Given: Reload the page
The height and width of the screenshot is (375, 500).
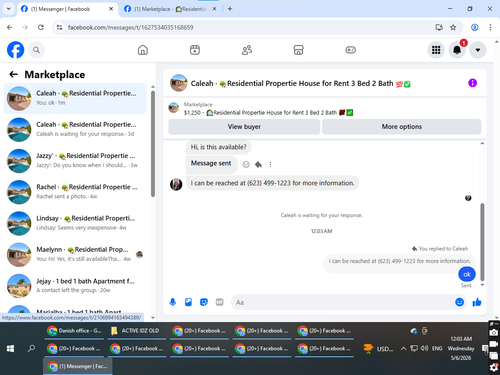Looking at the screenshot, I should click(41, 27).
